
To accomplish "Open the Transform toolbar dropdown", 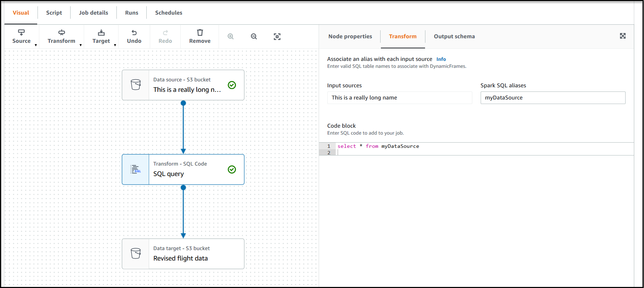I will pos(62,37).
